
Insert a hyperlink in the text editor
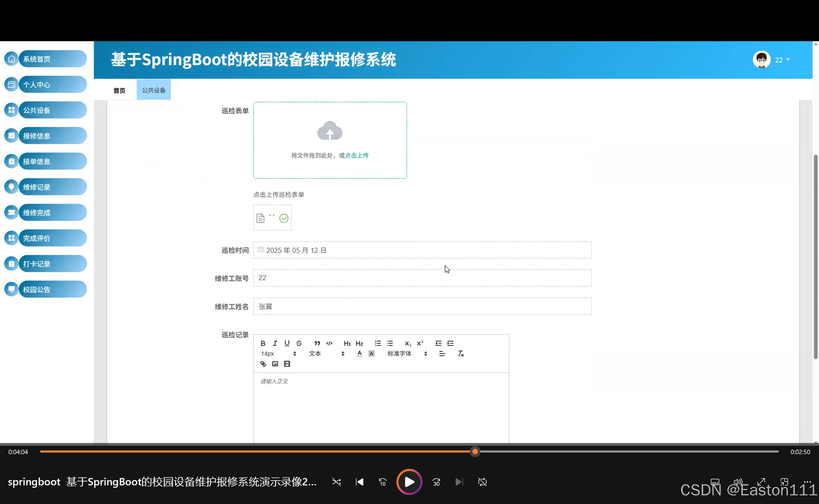(x=263, y=364)
